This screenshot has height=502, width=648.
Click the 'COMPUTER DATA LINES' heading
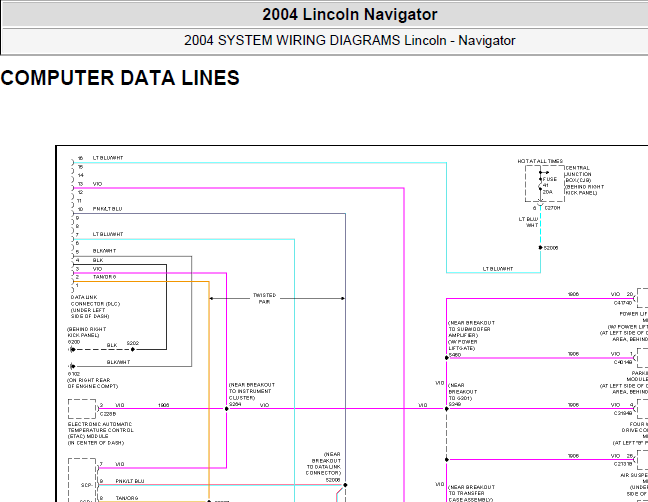[x=120, y=78]
